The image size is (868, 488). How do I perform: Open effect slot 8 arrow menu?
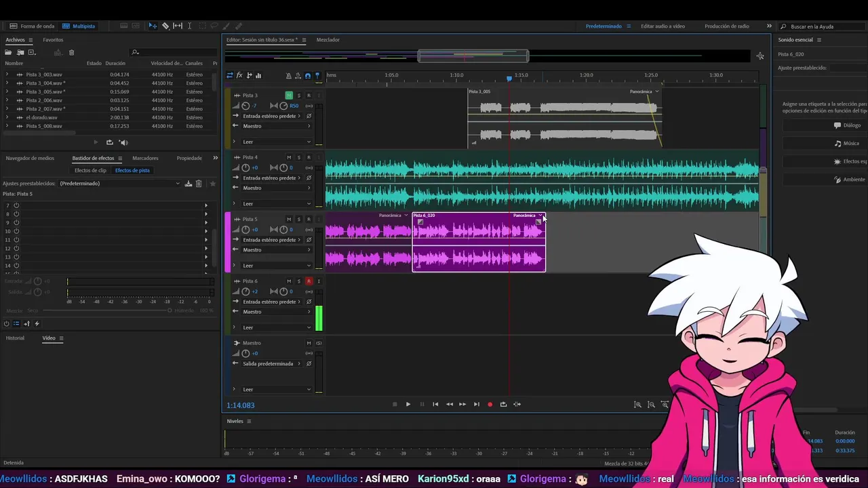pyautogui.click(x=206, y=214)
